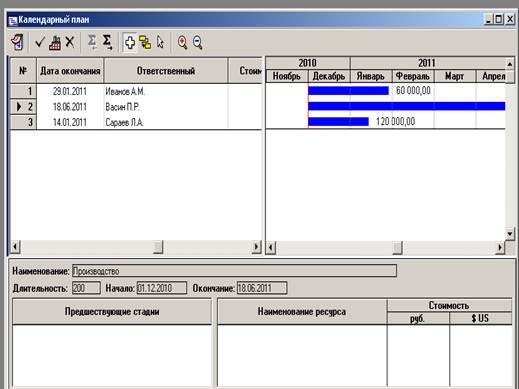Click date cell 14.01.2011
The height and width of the screenshot is (389, 519).
click(x=70, y=122)
